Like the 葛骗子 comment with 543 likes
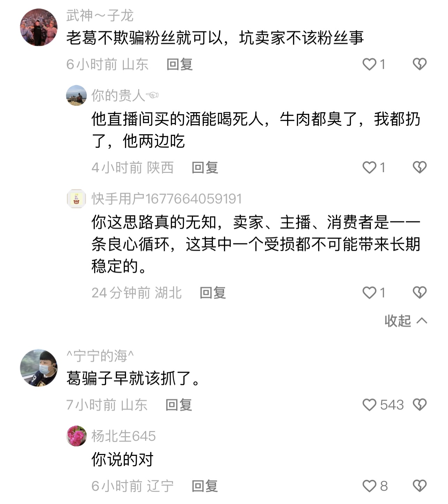The width and height of the screenshot is (448, 504). point(369,405)
